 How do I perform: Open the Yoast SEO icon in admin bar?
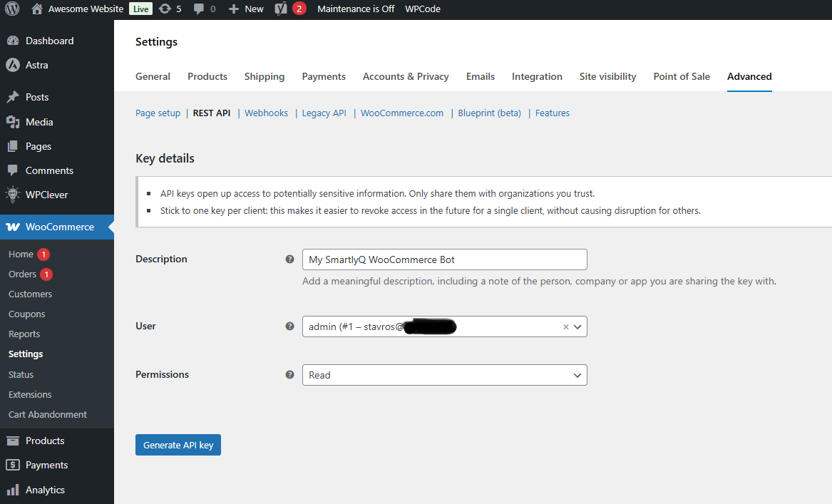click(281, 9)
